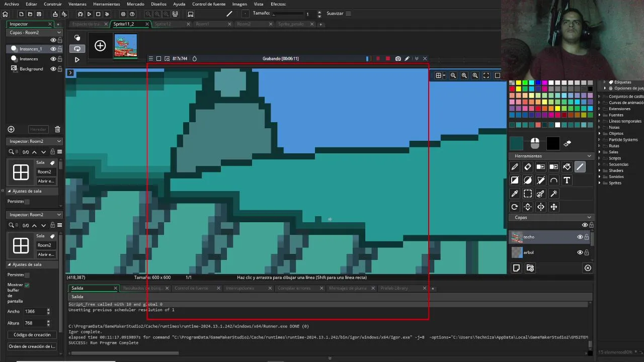Select the Magic Wand tool
Screen dimensions: 644x362
point(554,194)
